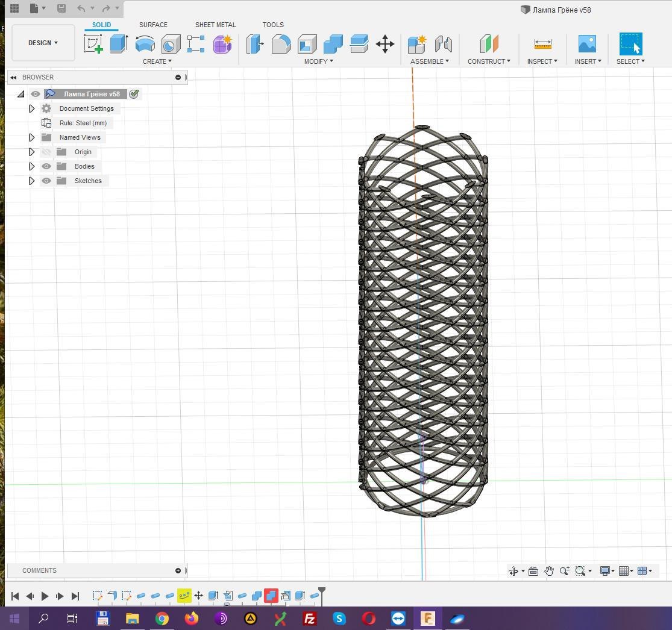Viewport: 672px width, 630px height.
Task: Click the Create Sketch tool icon
Action: [93, 44]
